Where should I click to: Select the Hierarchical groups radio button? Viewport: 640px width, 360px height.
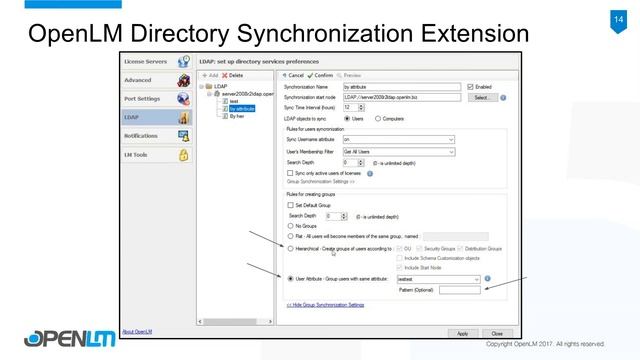tap(290, 249)
